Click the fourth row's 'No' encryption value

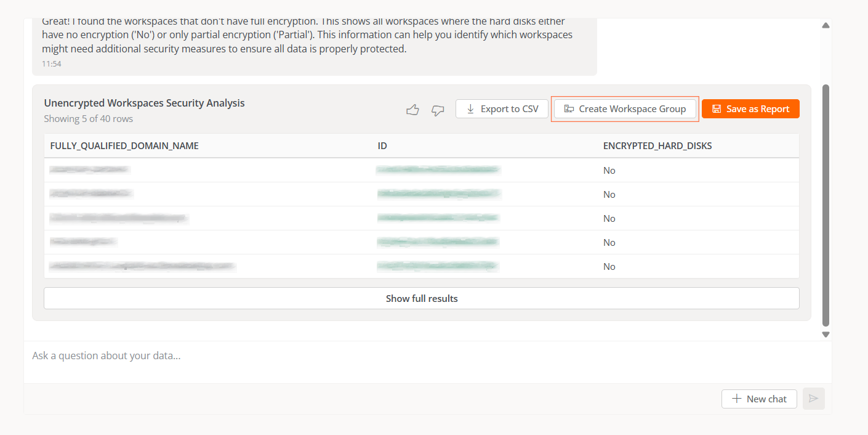pyautogui.click(x=609, y=243)
